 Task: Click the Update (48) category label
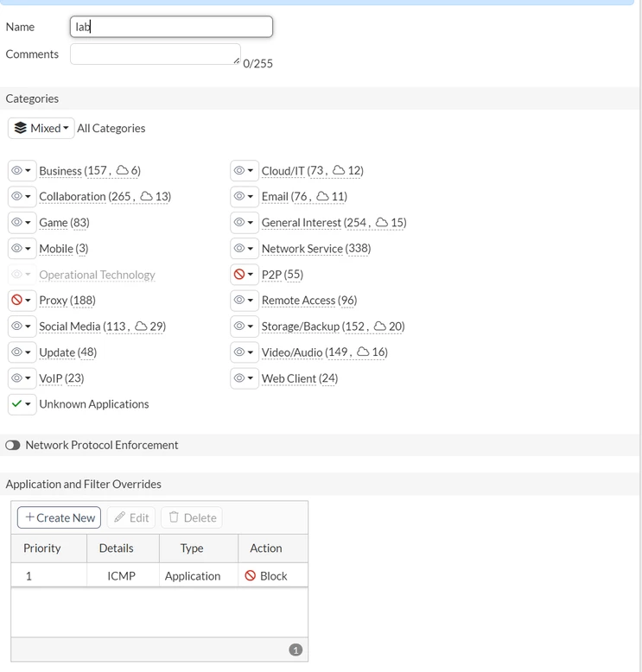point(67,352)
